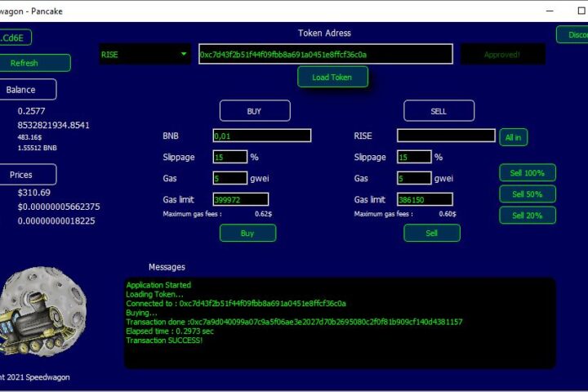Click the 483.16$ balance value
This screenshot has width=588, height=392.
[x=29, y=137]
